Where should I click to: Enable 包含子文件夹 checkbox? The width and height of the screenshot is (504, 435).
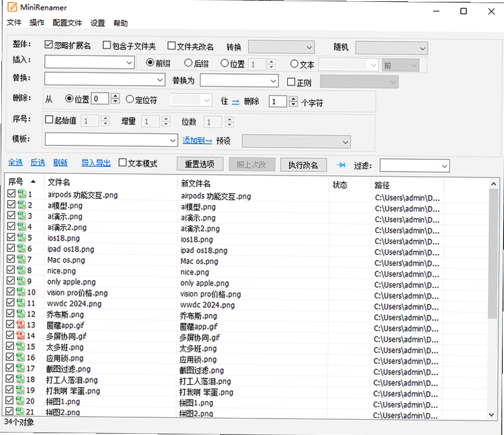[x=106, y=45]
